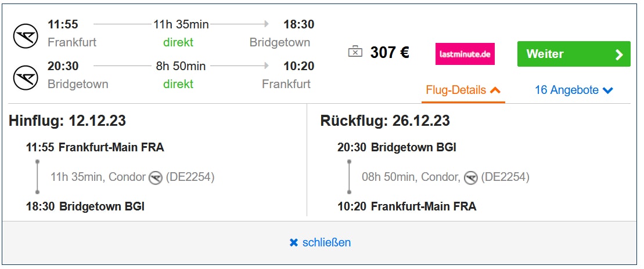Open the lastminute.de provider logo
The width and height of the screenshot is (644, 269).
pos(465,54)
